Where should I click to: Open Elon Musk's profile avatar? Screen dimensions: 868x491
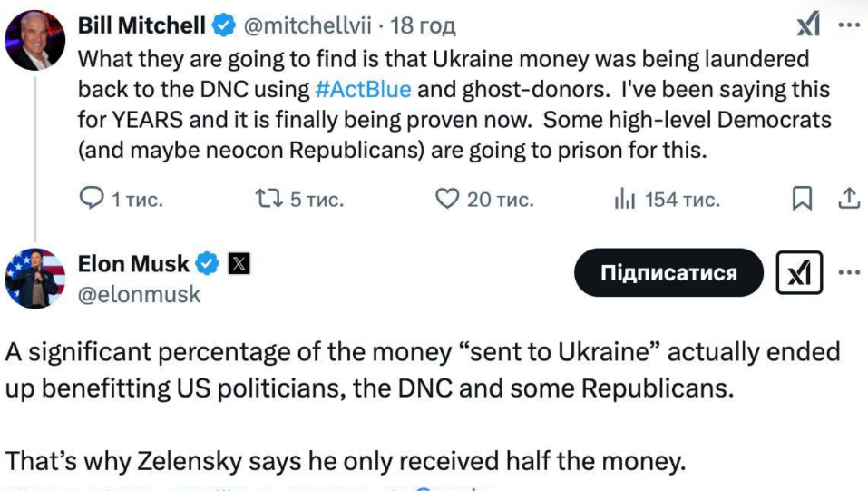pos(35,278)
